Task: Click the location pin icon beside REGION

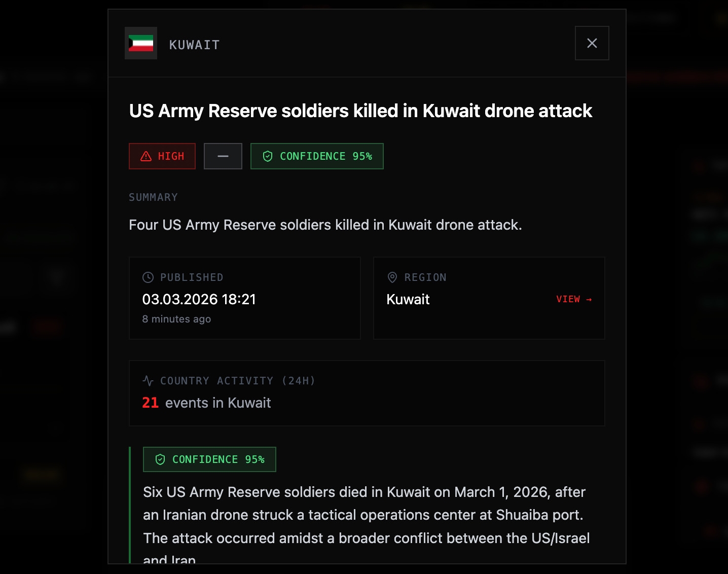Action: [x=392, y=277]
